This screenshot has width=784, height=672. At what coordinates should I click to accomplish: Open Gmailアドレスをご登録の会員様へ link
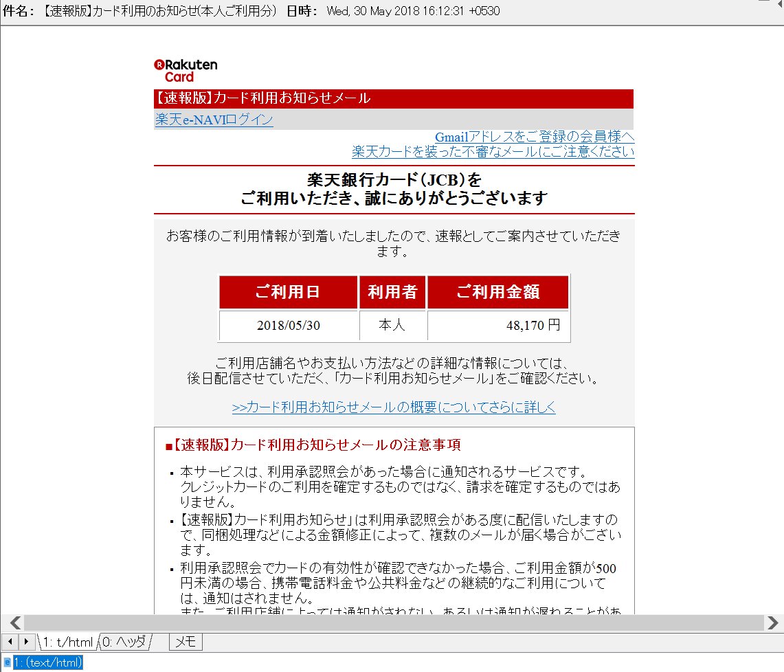click(535, 137)
